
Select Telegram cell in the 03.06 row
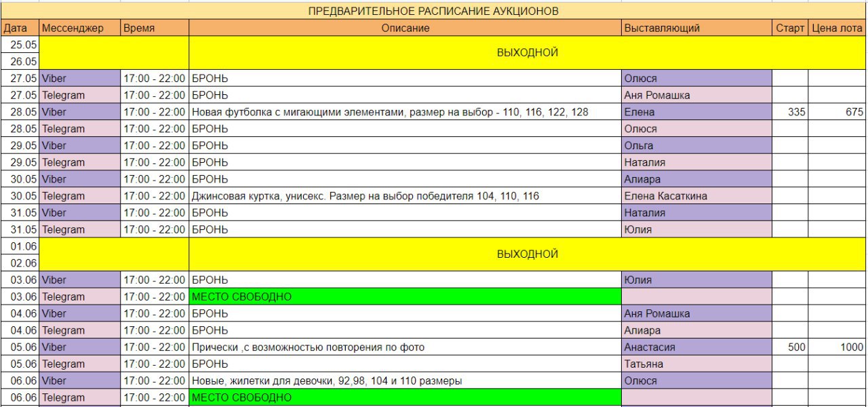pos(80,296)
